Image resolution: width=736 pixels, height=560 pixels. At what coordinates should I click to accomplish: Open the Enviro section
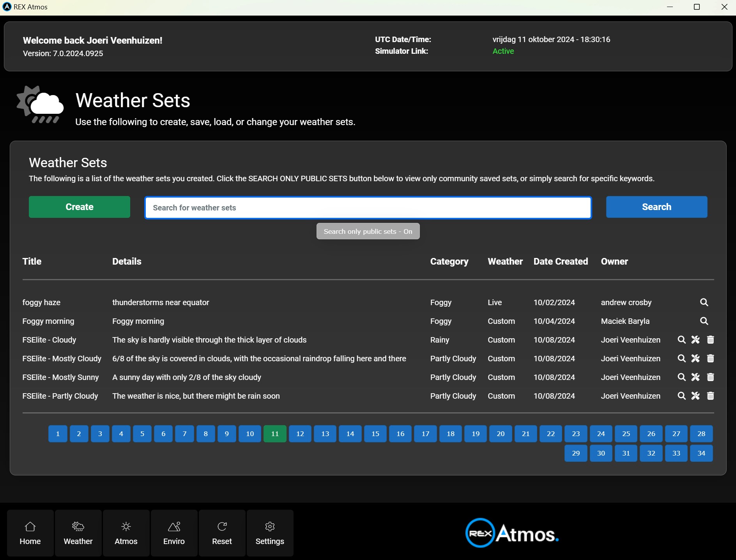(174, 533)
